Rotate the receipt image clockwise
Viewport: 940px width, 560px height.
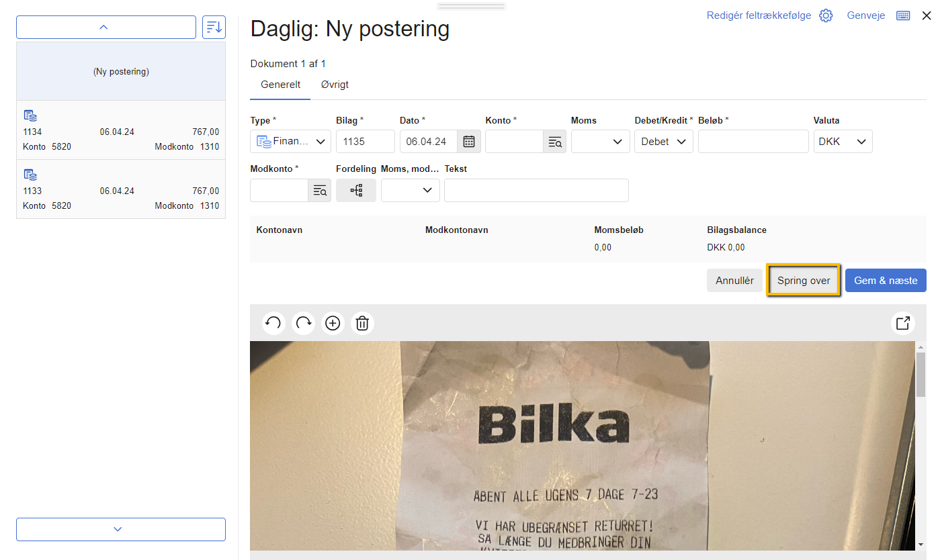tap(303, 323)
